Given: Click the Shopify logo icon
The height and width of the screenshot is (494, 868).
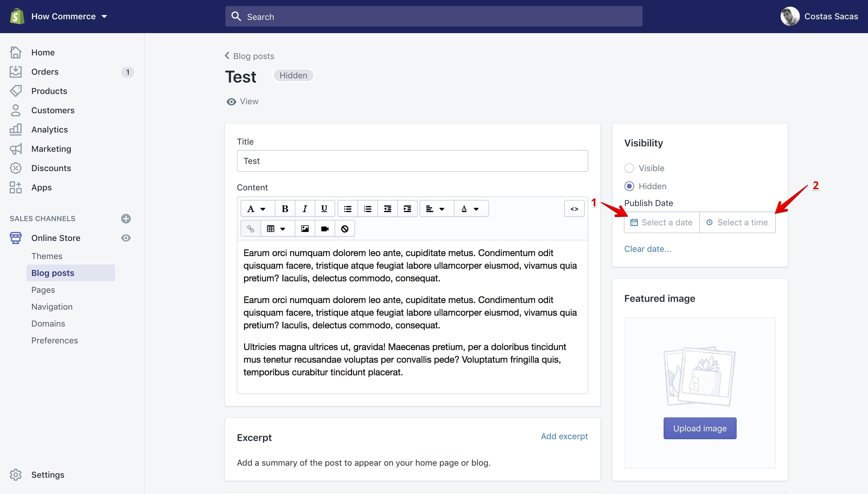Looking at the screenshot, I should coord(17,16).
